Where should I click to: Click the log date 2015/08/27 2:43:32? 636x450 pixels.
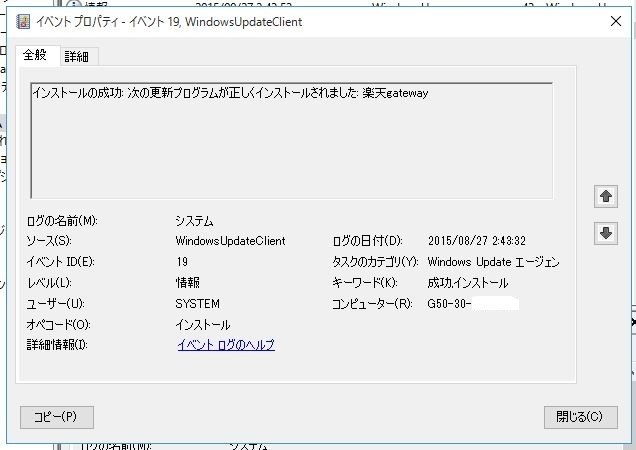477,241
